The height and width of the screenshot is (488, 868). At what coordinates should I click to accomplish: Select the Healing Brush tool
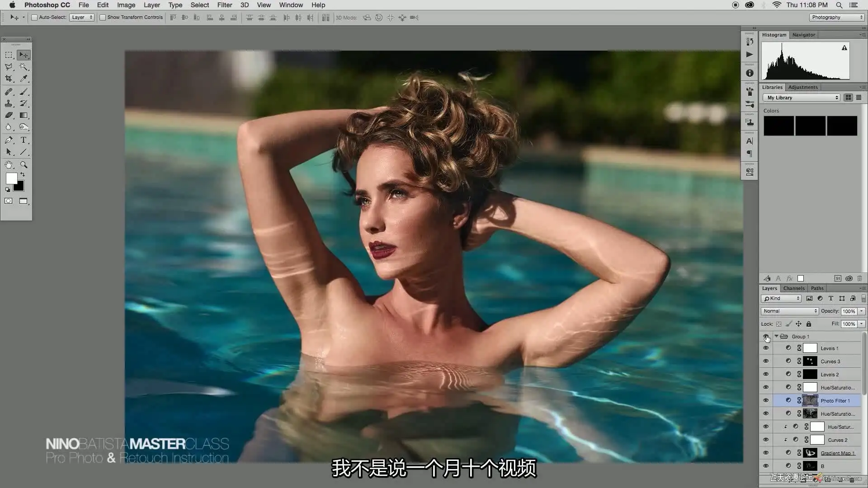pyautogui.click(x=9, y=92)
